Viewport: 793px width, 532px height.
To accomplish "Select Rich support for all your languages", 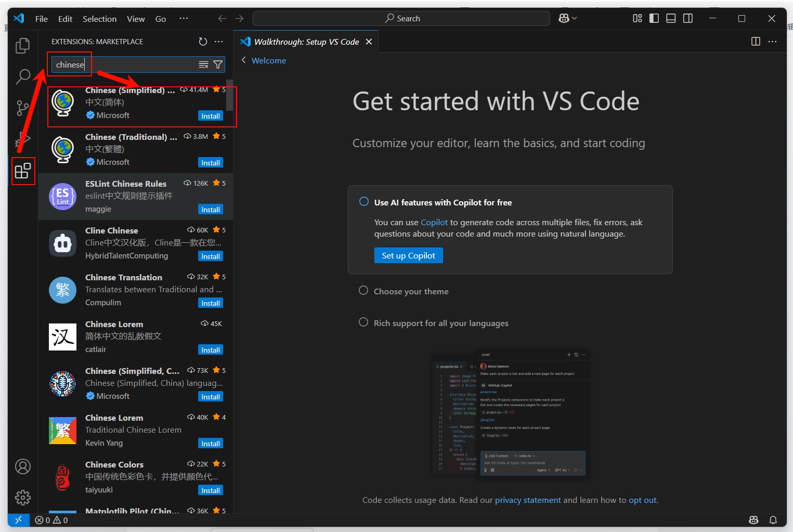I will [363, 322].
